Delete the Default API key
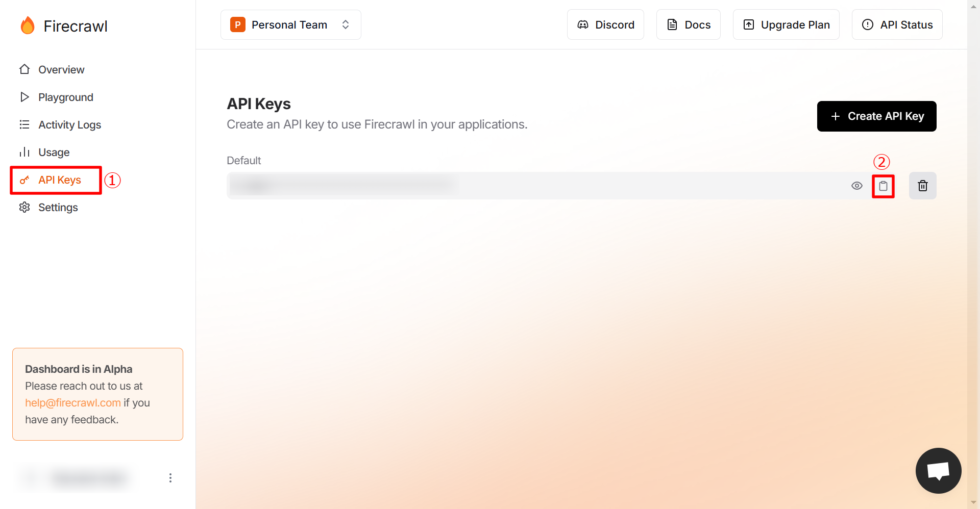 pos(922,186)
